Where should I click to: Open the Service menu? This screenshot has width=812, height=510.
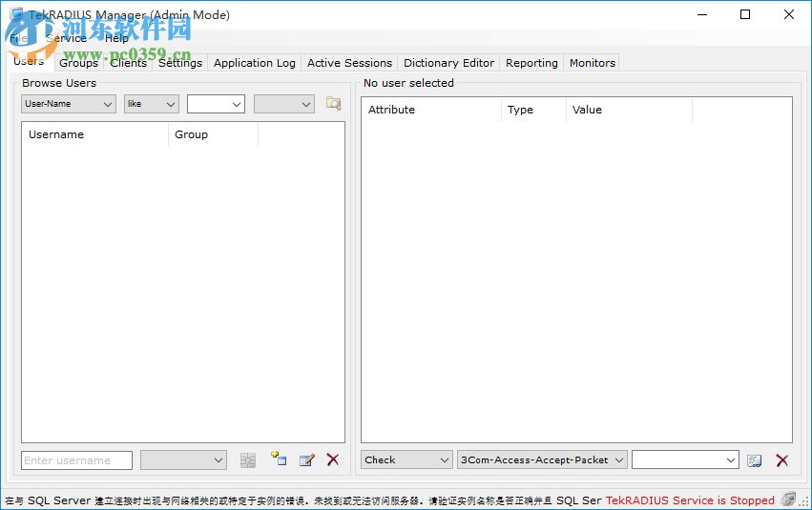(x=66, y=38)
